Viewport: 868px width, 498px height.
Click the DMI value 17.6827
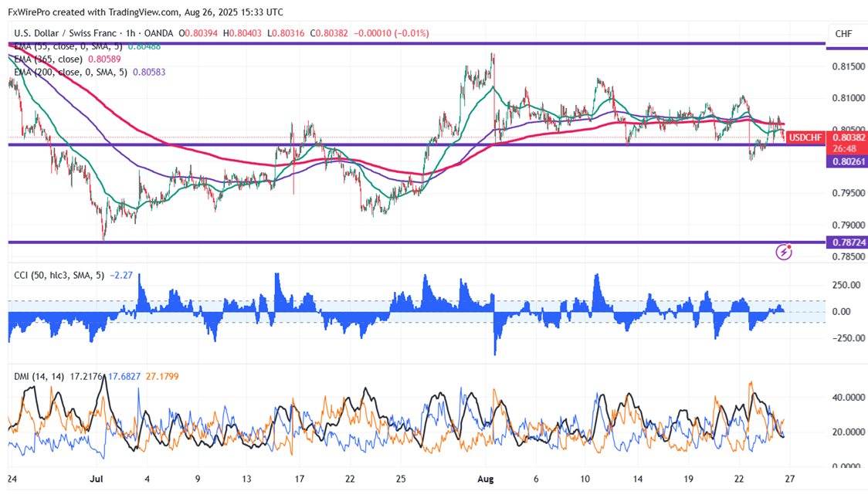pos(124,376)
